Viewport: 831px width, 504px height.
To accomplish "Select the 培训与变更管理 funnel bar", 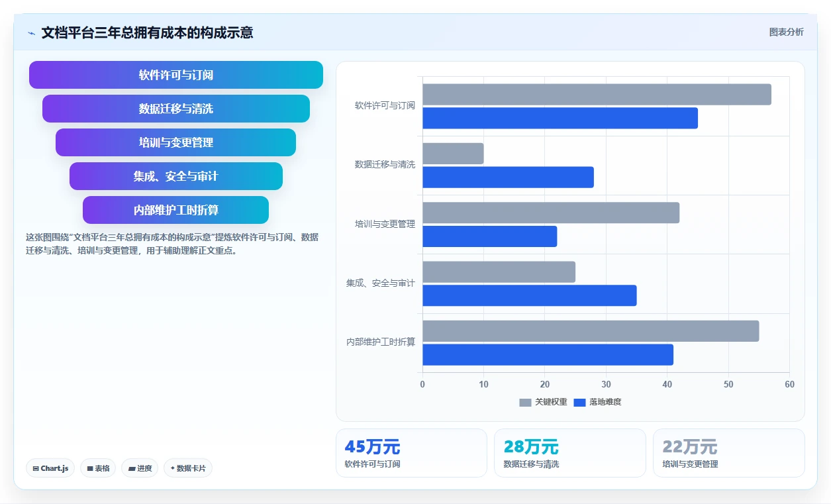I will (176, 142).
